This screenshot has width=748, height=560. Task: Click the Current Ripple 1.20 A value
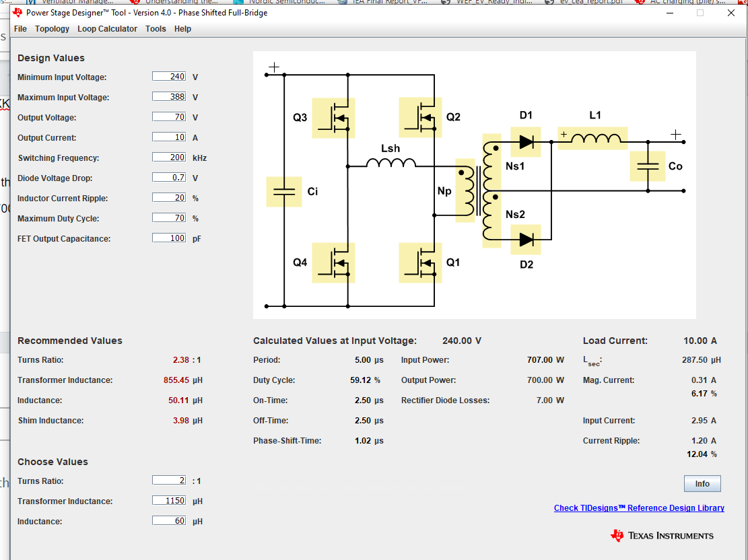704,441
